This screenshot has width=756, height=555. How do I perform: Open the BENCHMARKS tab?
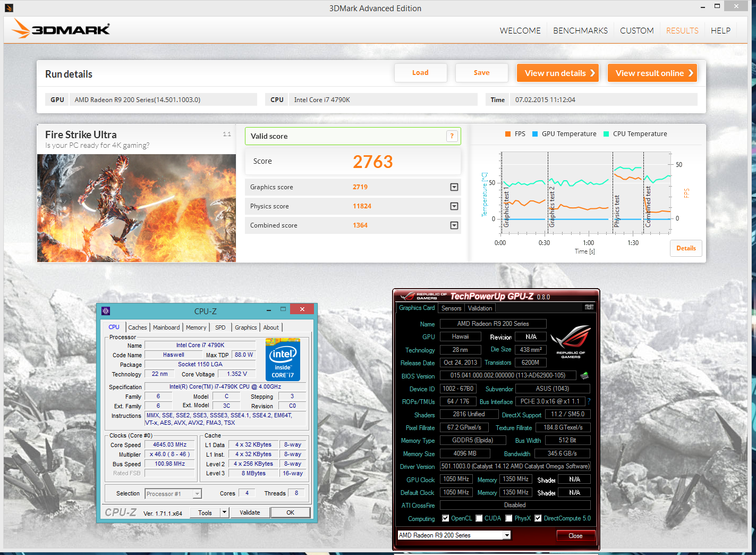click(x=580, y=31)
